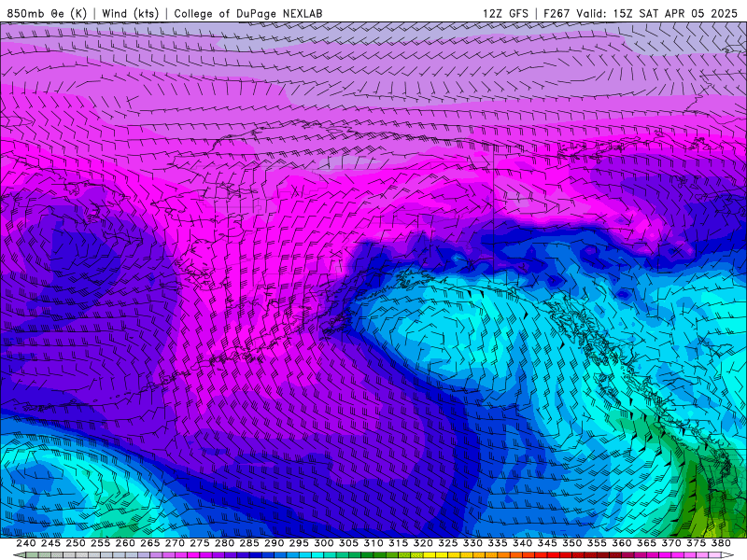Image resolution: width=747 pixels, height=560 pixels.
Task: Click the 350 color scale label
Action: [572, 543]
